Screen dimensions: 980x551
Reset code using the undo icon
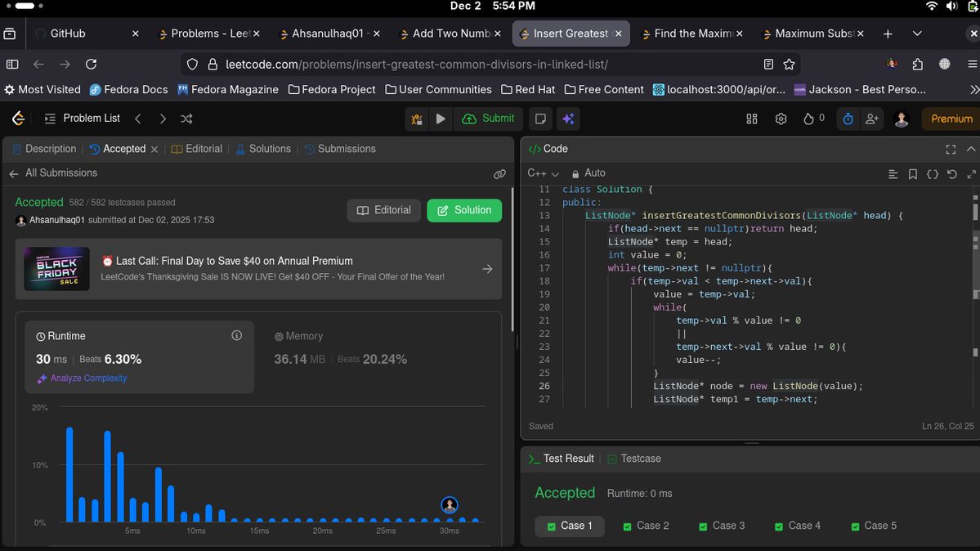pos(951,173)
